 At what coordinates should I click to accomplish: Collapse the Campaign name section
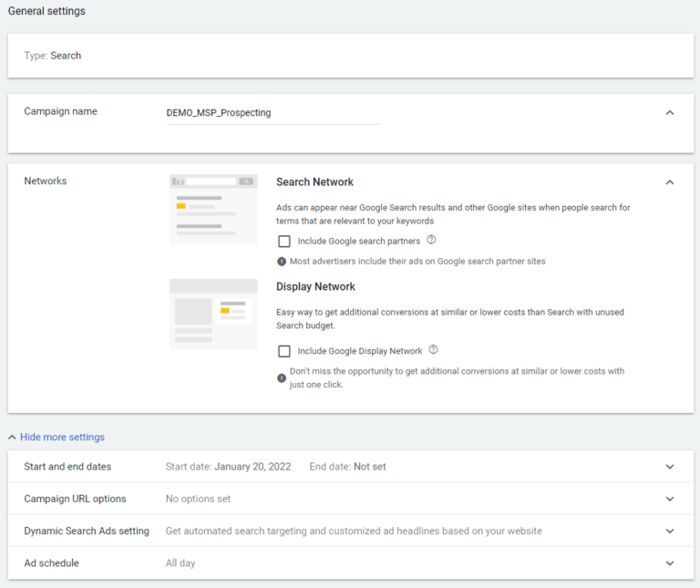click(670, 112)
